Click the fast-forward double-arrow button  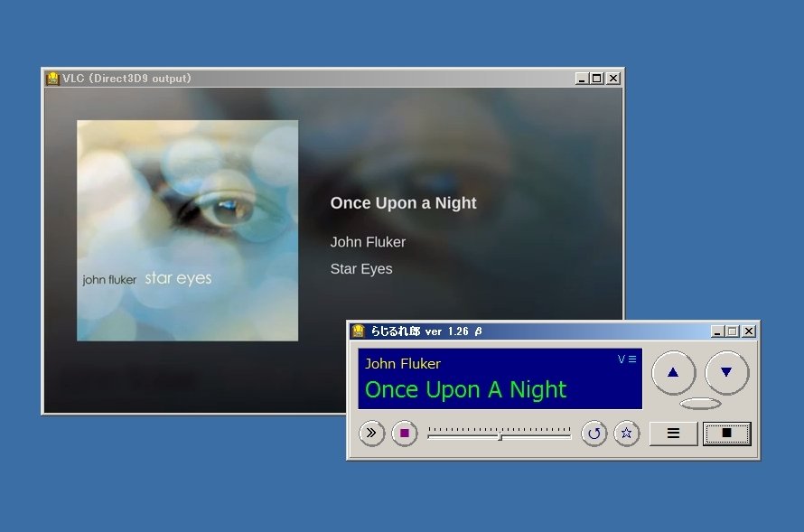[x=371, y=434]
